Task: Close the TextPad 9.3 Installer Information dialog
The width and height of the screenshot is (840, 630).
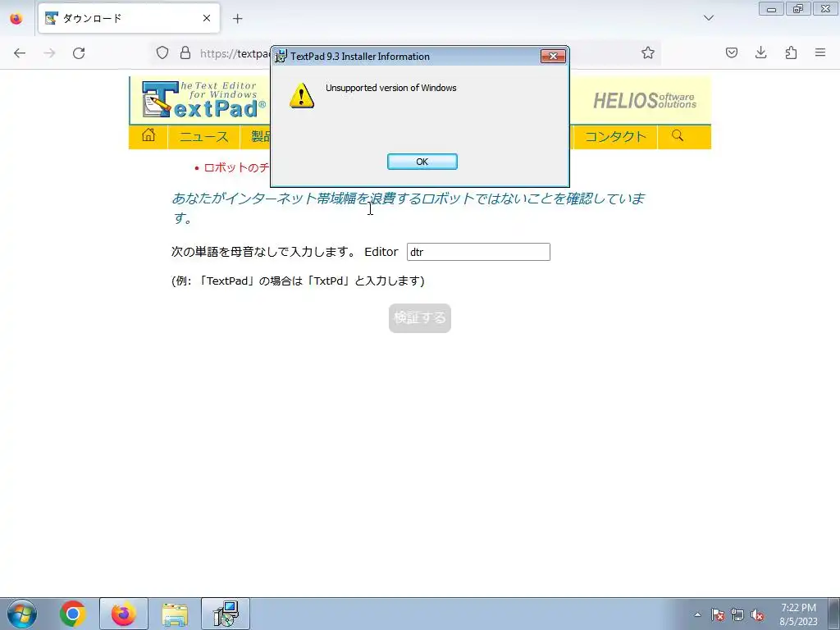Action: tap(553, 57)
